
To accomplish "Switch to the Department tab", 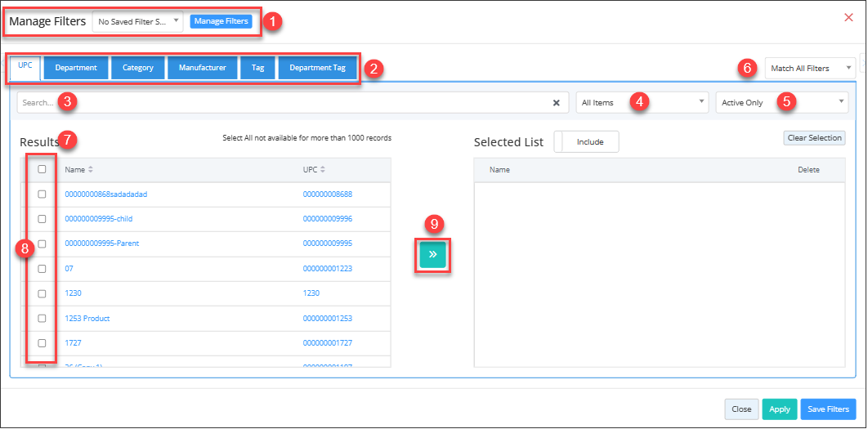I will pos(76,68).
